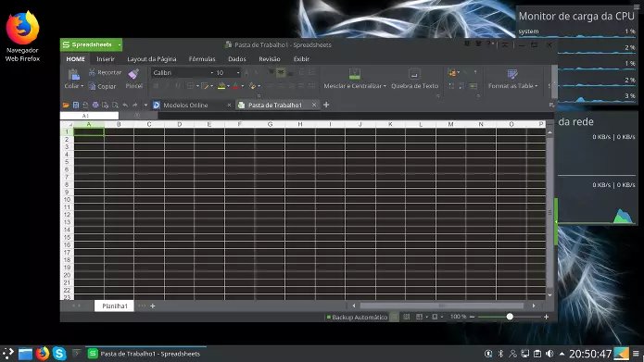The width and height of the screenshot is (644, 362).
Task: Open the KDE application launcher
Action: (x=8, y=354)
